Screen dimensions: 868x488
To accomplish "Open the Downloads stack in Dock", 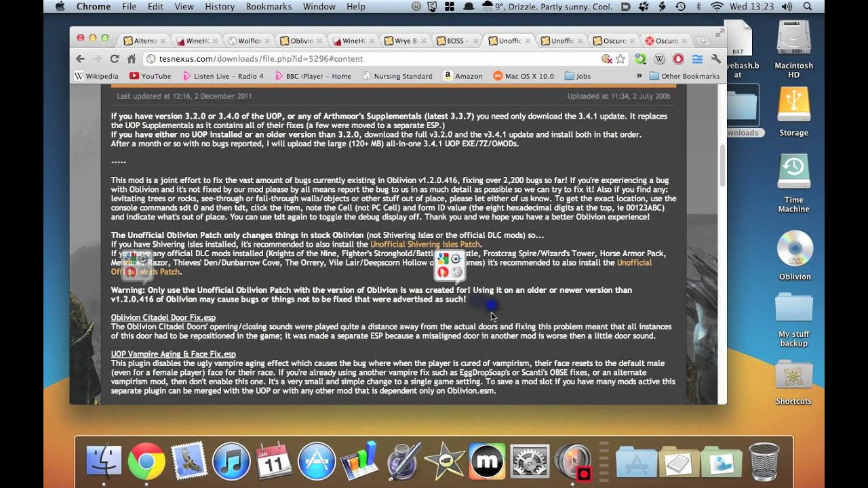I will pyautogui.click(x=722, y=462).
